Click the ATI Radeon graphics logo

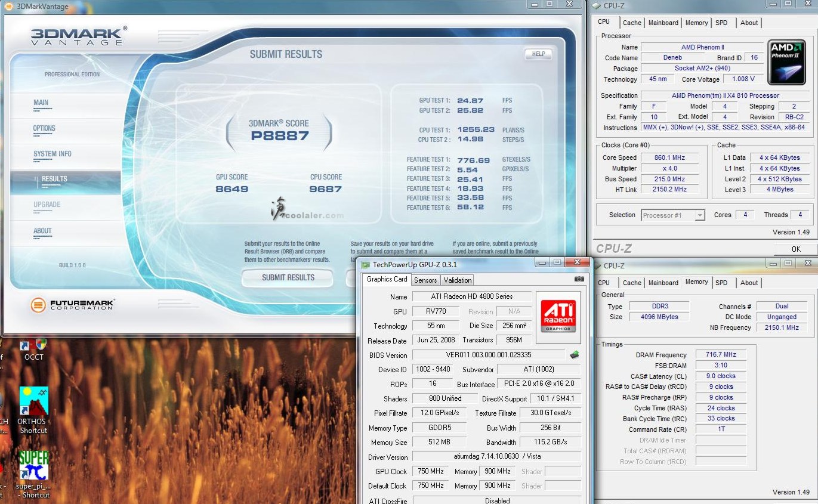(558, 317)
